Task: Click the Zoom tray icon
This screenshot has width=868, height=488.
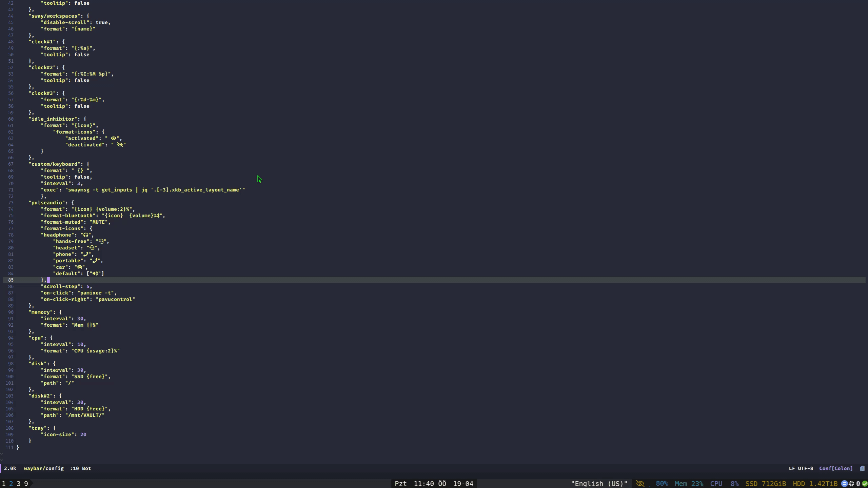Action: coord(845,484)
